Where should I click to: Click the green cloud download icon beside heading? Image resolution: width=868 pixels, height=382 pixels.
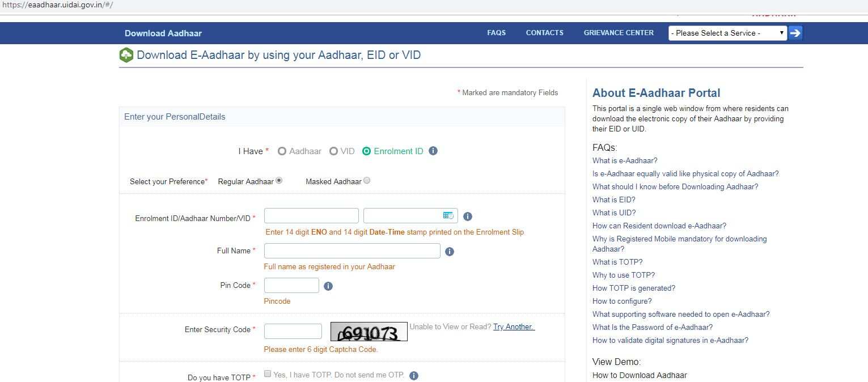126,55
